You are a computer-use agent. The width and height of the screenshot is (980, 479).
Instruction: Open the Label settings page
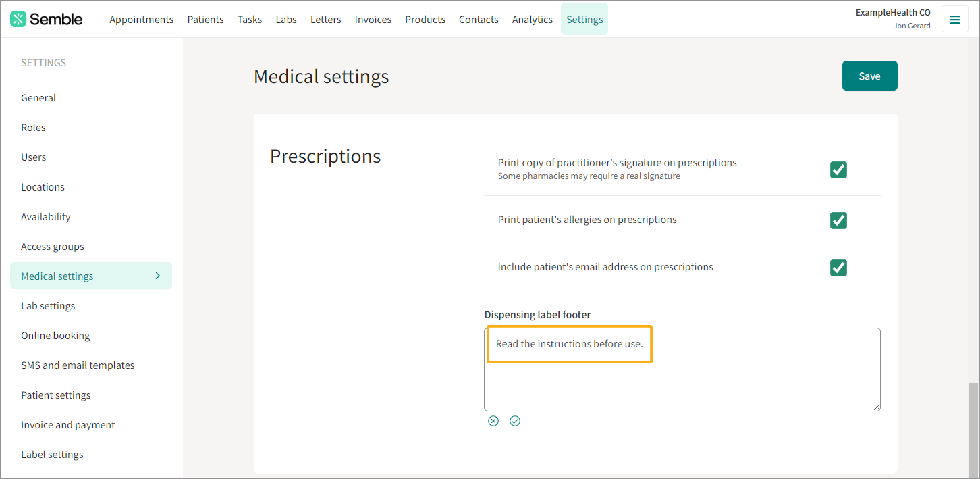click(52, 455)
